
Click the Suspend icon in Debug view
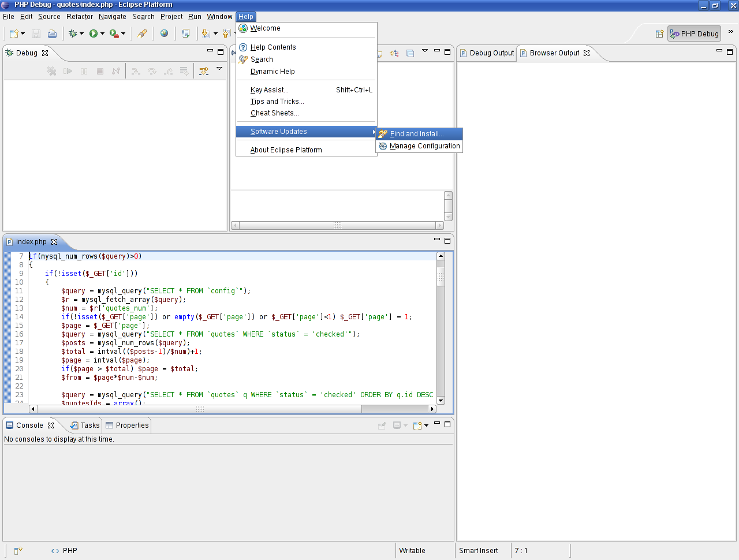(x=84, y=71)
